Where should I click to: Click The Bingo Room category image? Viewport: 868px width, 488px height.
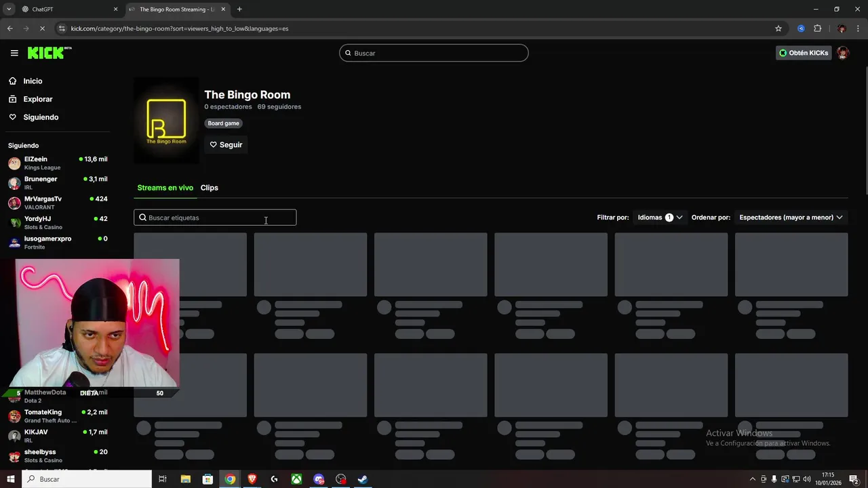(166, 121)
